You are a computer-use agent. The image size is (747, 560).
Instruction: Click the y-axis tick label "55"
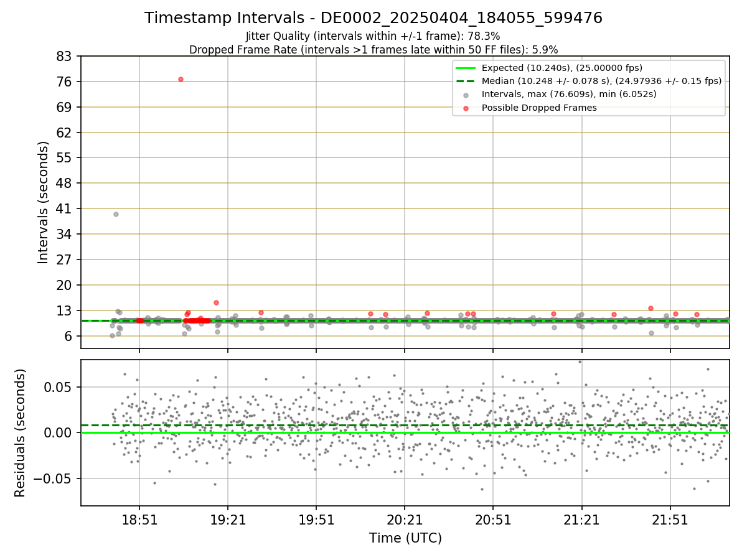tap(65, 158)
